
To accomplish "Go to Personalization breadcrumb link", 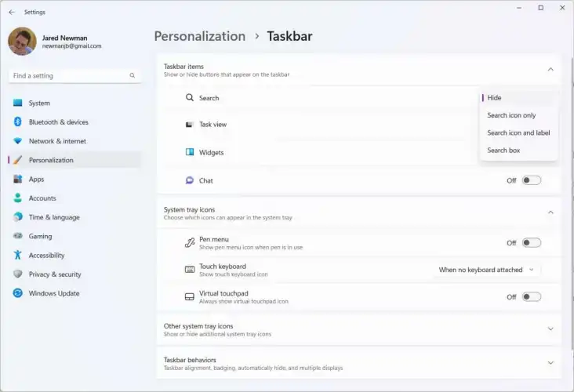I will [199, 36].
